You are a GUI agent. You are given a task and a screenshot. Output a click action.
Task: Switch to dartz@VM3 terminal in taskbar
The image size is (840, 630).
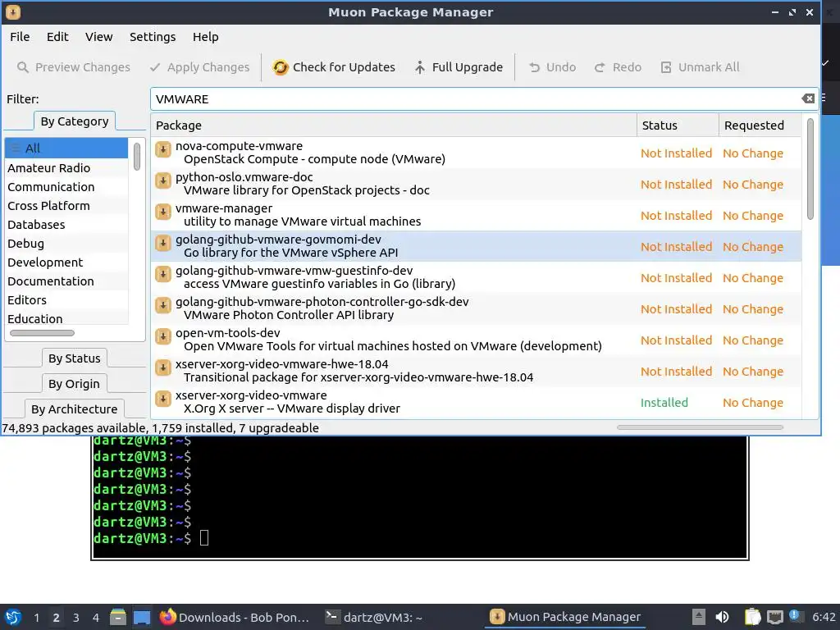pos(375,617)
